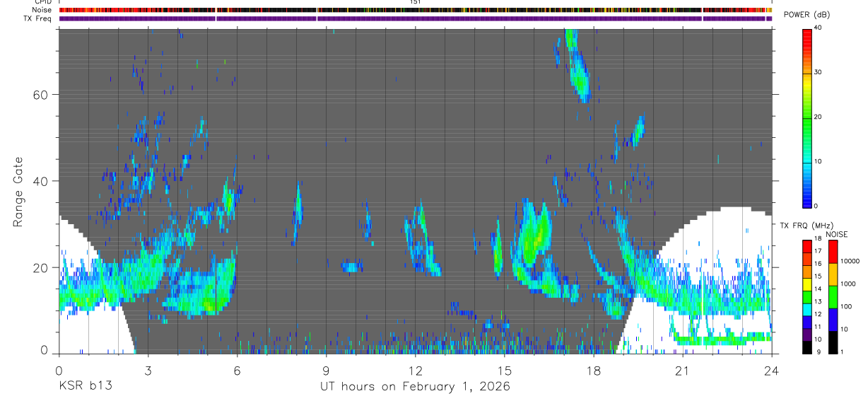The image size is (868, 401).
Task: Click the UT hours on February 1, 2026 title
Action: click(x=416, y=386)
